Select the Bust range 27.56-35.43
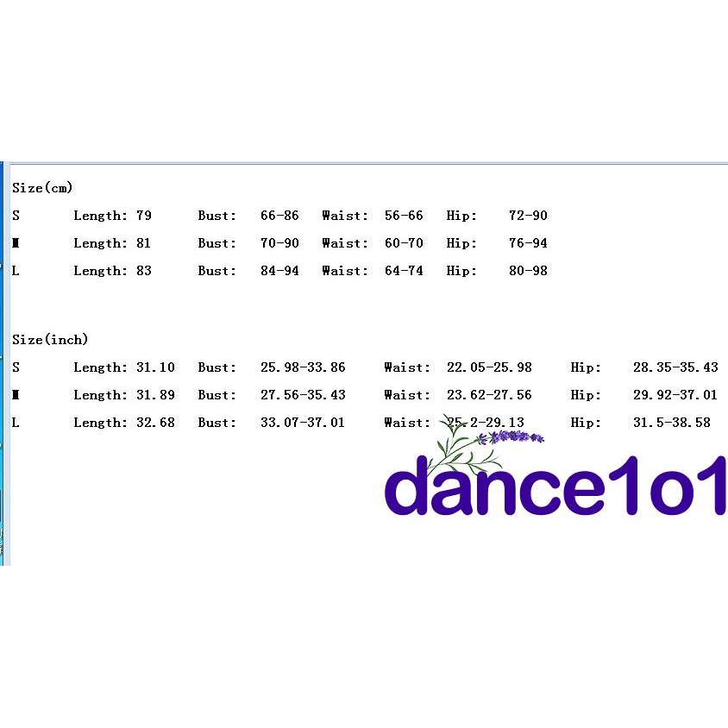The height and width of the screenshot is (728, 728). pos(303,395)
